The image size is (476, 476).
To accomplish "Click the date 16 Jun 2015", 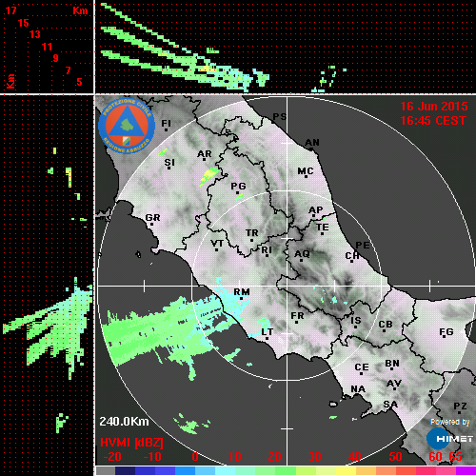I will [x=434, y=107].
